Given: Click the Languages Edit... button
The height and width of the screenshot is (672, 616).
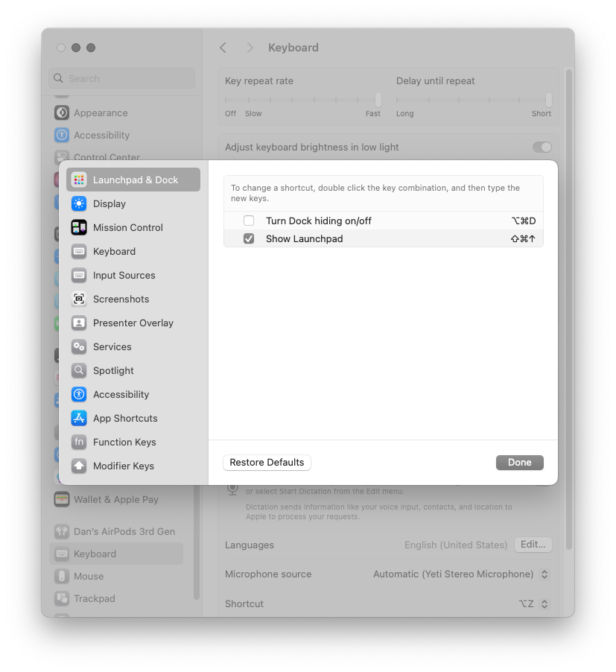Looking at the screenshot, I should (533, 545).
